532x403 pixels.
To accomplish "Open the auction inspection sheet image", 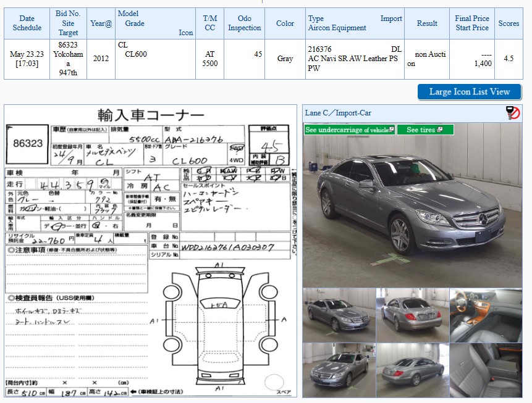I will tap(150, 251).
